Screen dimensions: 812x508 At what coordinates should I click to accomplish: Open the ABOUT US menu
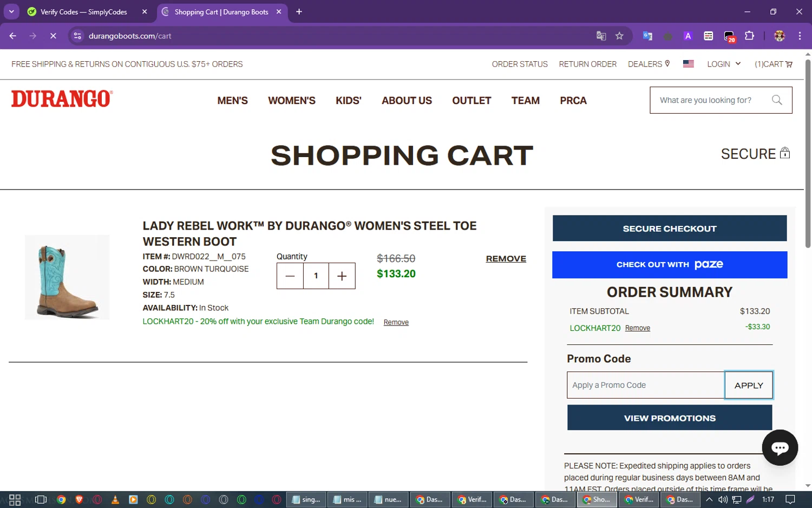pyautogui.click(x=407, y=101)
